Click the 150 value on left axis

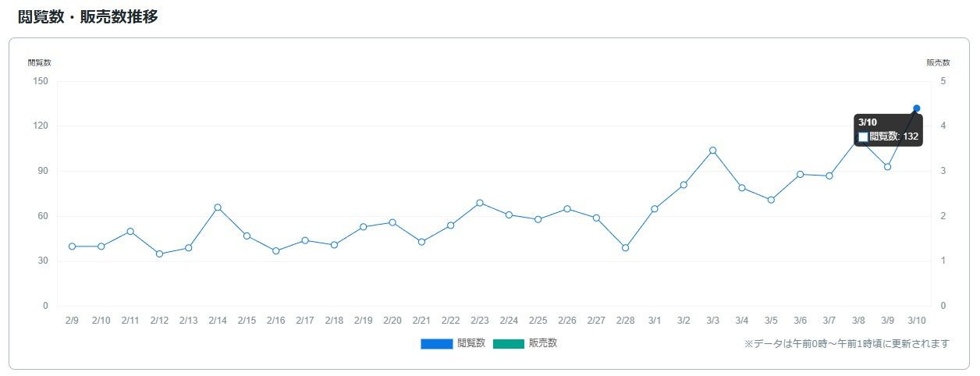41,81
